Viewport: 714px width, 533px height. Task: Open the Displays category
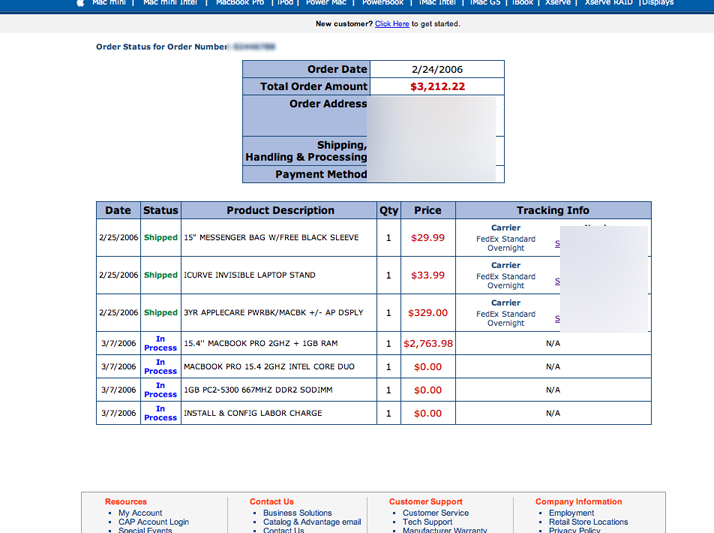(658, 3)
